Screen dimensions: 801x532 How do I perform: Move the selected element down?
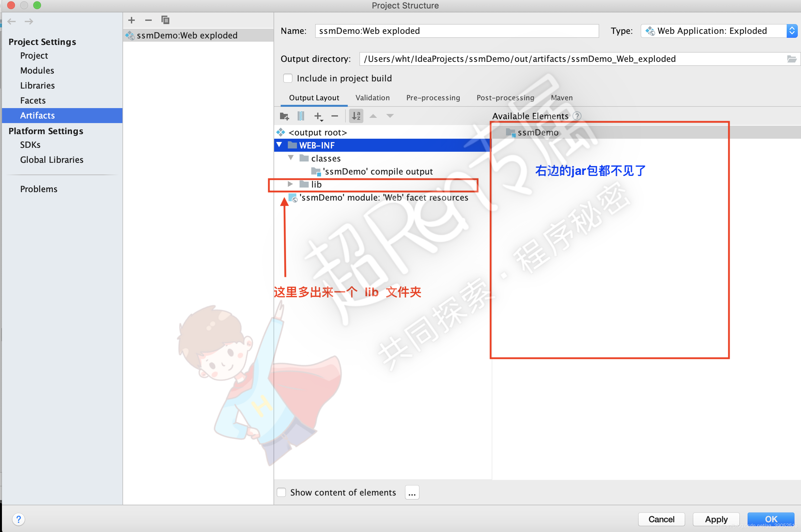coord(390,116)
